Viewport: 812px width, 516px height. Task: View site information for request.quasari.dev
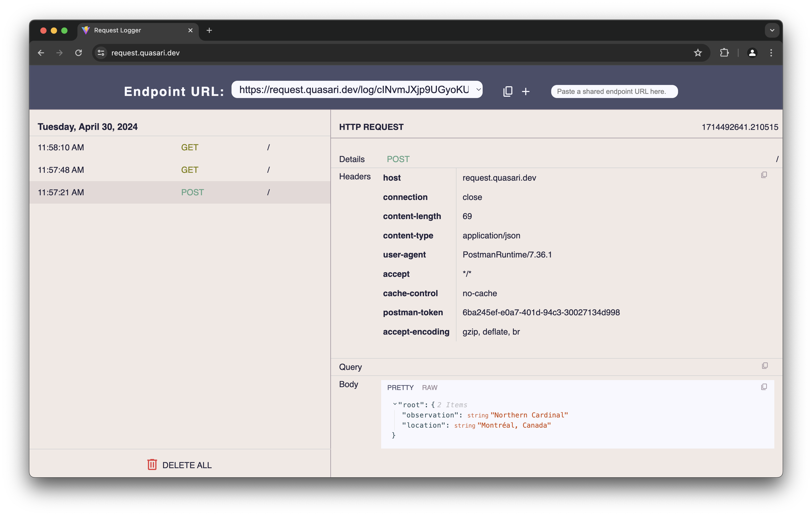(101, 53)
